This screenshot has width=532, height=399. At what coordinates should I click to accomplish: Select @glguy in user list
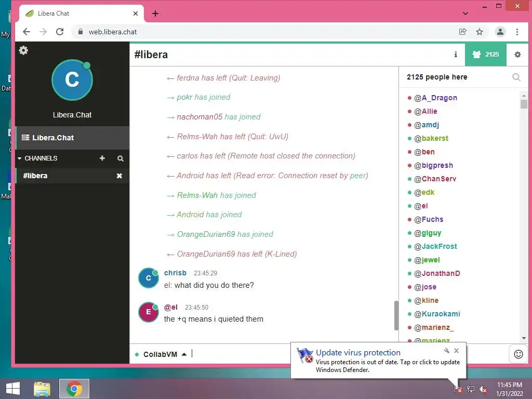(x=428, y=233)
